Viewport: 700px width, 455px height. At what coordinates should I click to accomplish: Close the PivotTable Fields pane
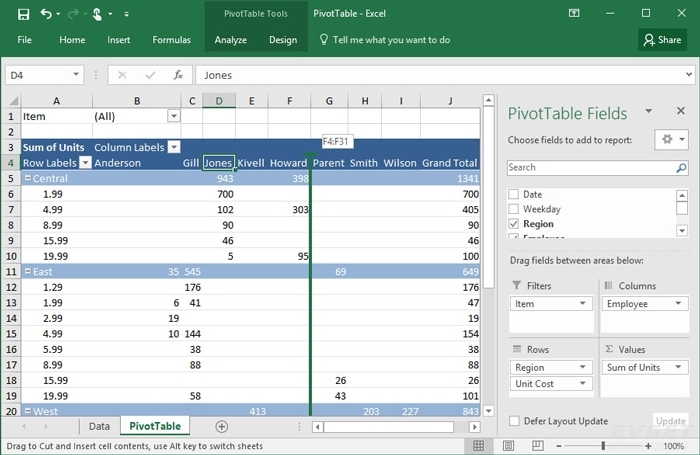point(679,112)
